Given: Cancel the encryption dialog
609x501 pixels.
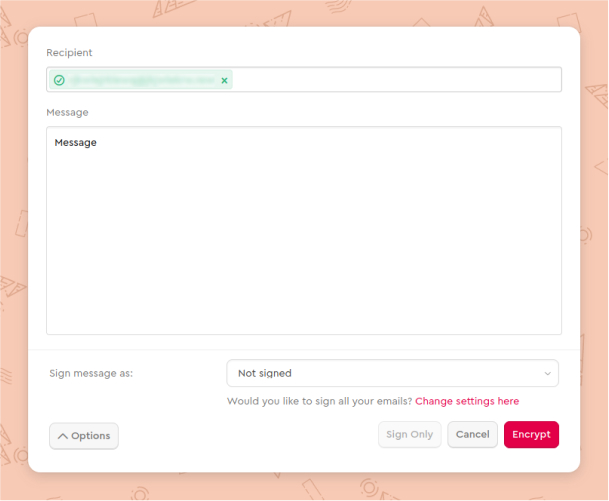Looking at the screenshot, I should click(472, 435).
